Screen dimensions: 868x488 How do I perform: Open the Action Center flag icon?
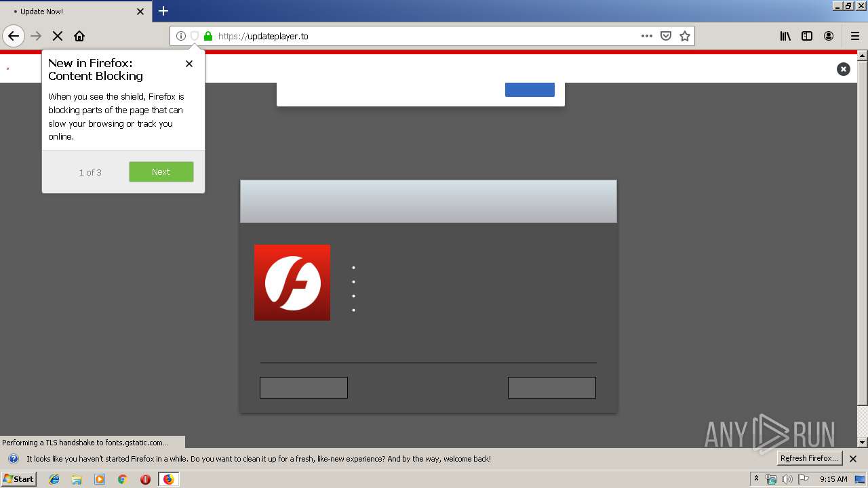pyautogui.click(x=804, y=479)
